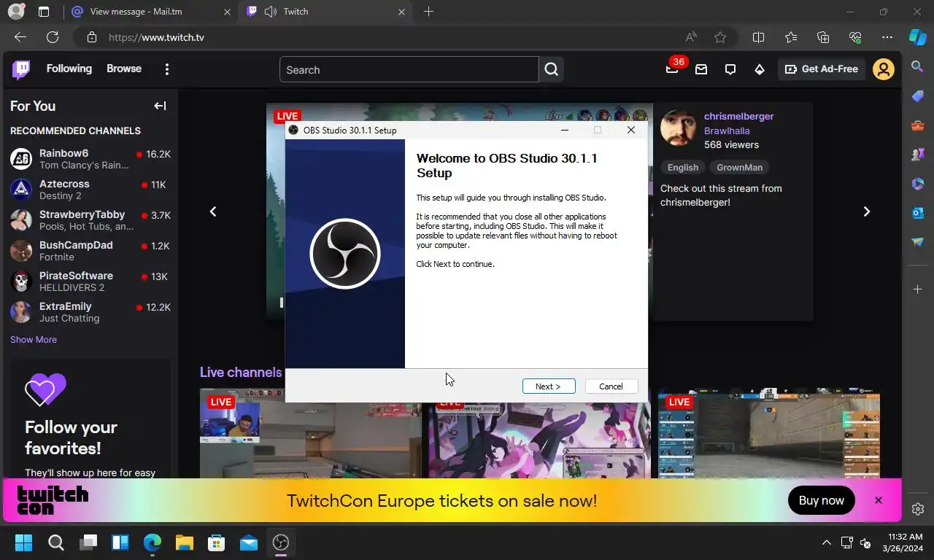This screenshot has height=560, width=934.
Task: Open Microsoft Store from taskbar
Action: [x=217, y=542]
